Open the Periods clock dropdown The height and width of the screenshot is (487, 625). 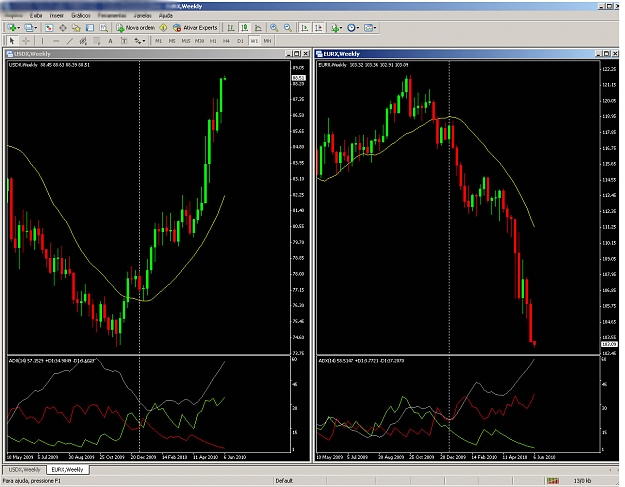[353, 27]
